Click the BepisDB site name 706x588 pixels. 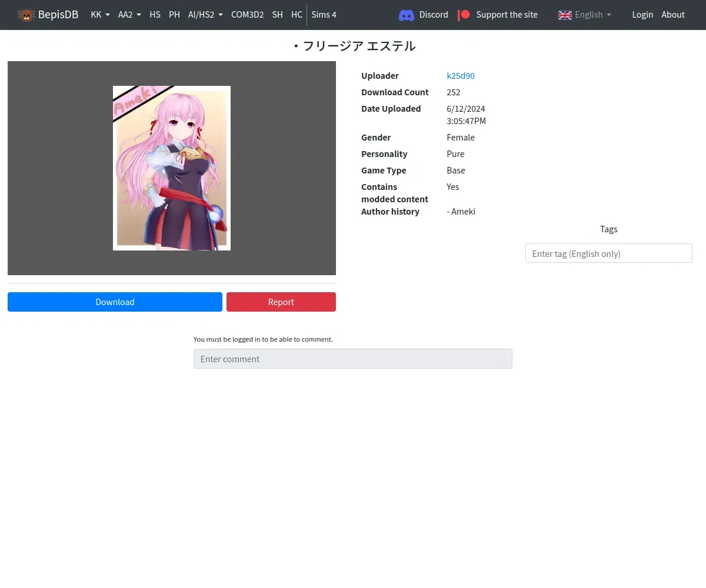click(x=58, y=15)
